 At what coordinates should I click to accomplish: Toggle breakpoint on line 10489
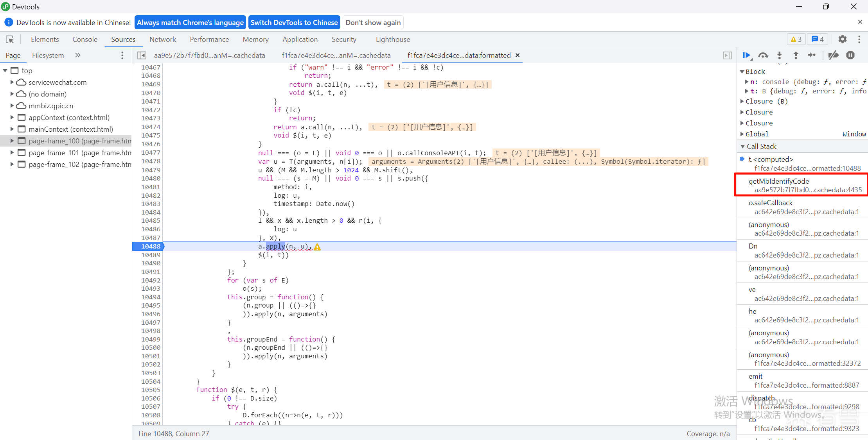click(151, 255)
